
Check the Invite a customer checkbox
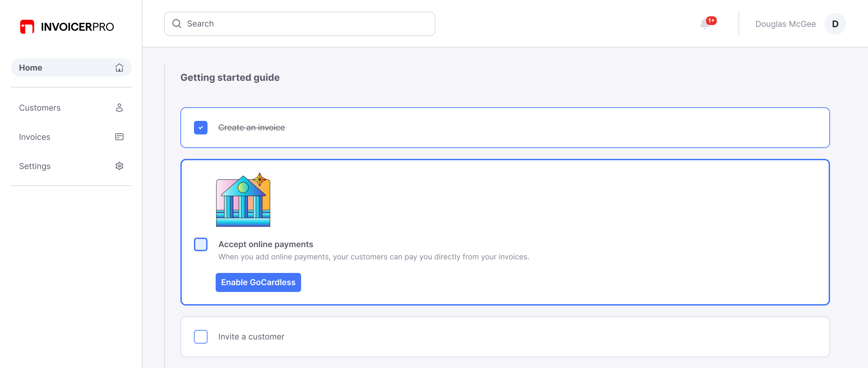(201, 337)
